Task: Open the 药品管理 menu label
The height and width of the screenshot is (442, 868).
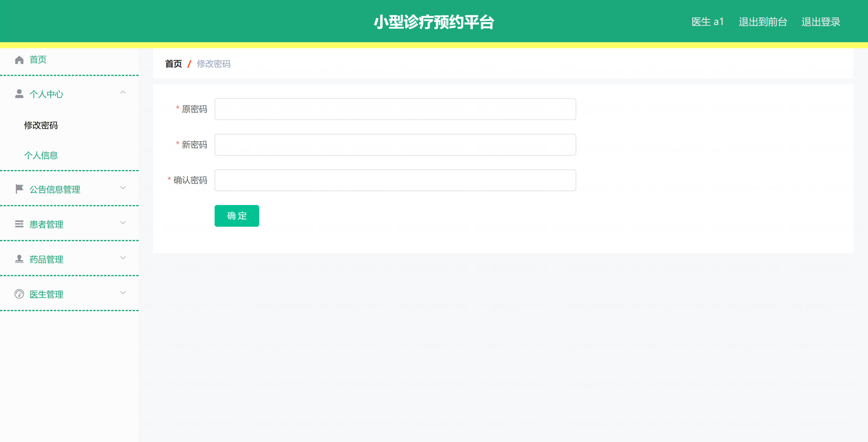Action: click(x=46, y=259)
